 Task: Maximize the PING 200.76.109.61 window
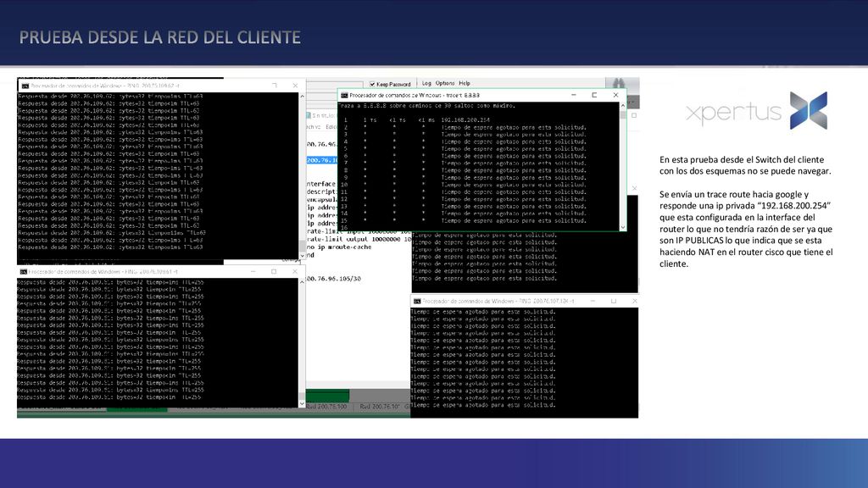click(x=274, y=272)
